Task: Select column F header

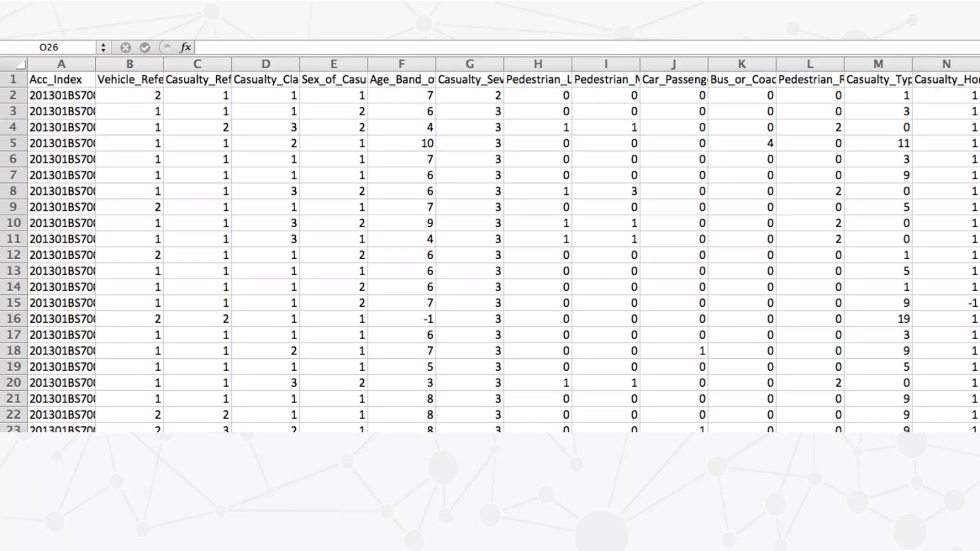Action: pos(401,64)
